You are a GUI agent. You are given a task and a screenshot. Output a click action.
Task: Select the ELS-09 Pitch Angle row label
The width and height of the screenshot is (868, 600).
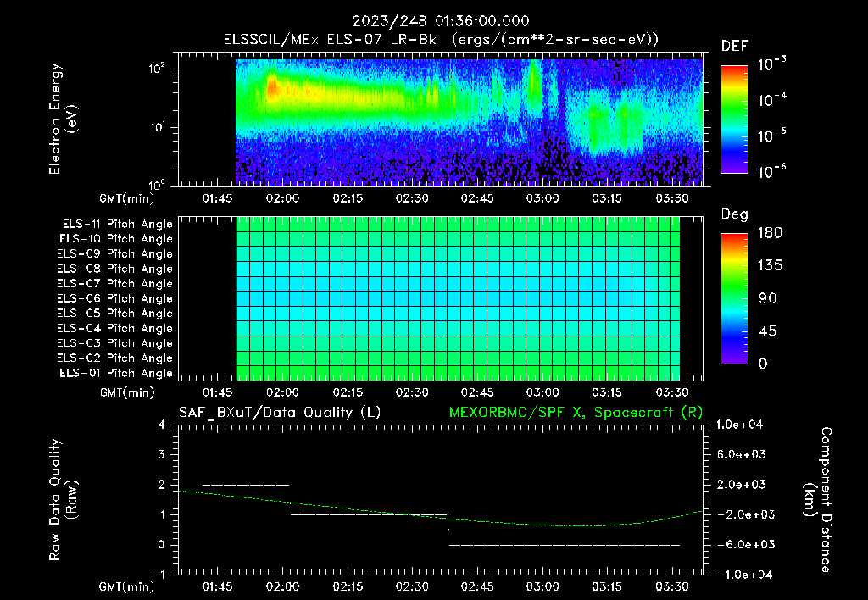coord(114,254)
